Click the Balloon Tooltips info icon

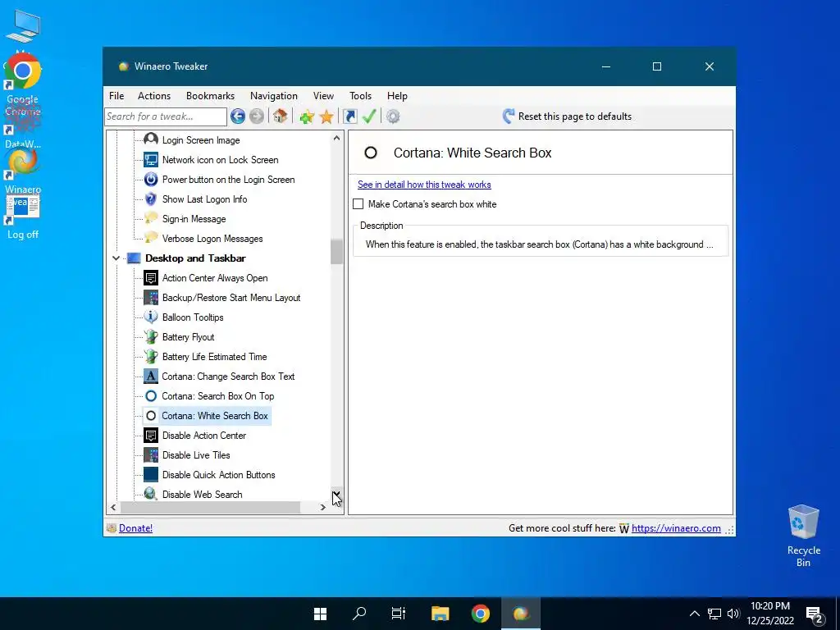pyautogui.click(x=151, y=317)
